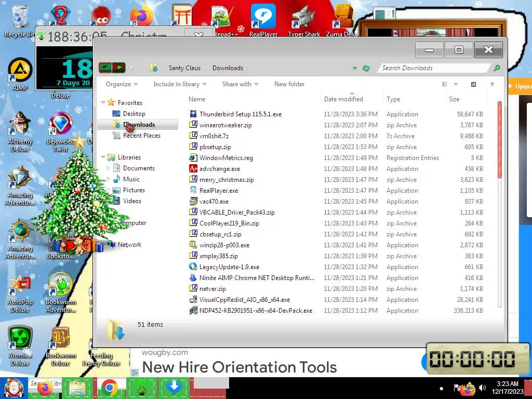
Task: Open Bejeweled Twist desktop shortcut
Action: (x=60, y=131)
